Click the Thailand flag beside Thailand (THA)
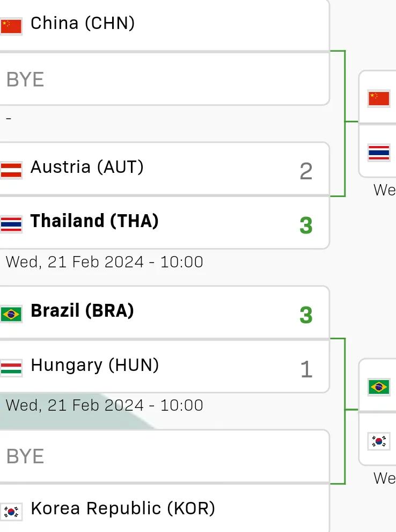This screenshot has height=532, width=396. coord(11,224)
